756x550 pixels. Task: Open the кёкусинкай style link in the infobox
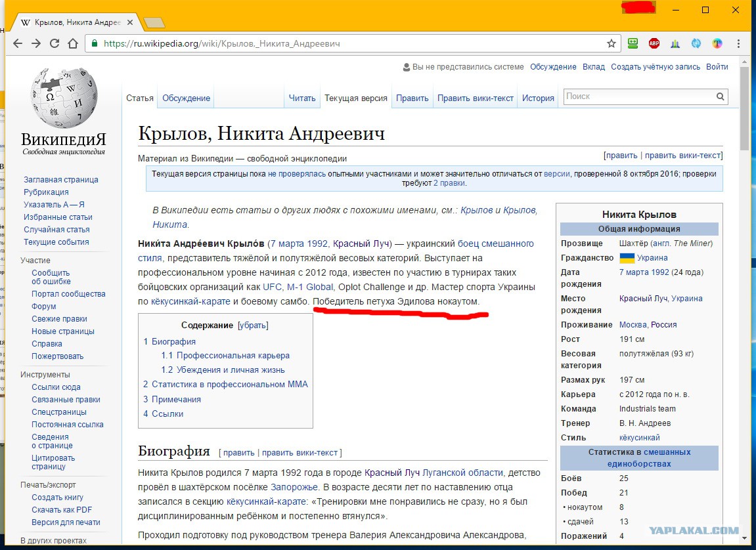[x=639, y=438]
